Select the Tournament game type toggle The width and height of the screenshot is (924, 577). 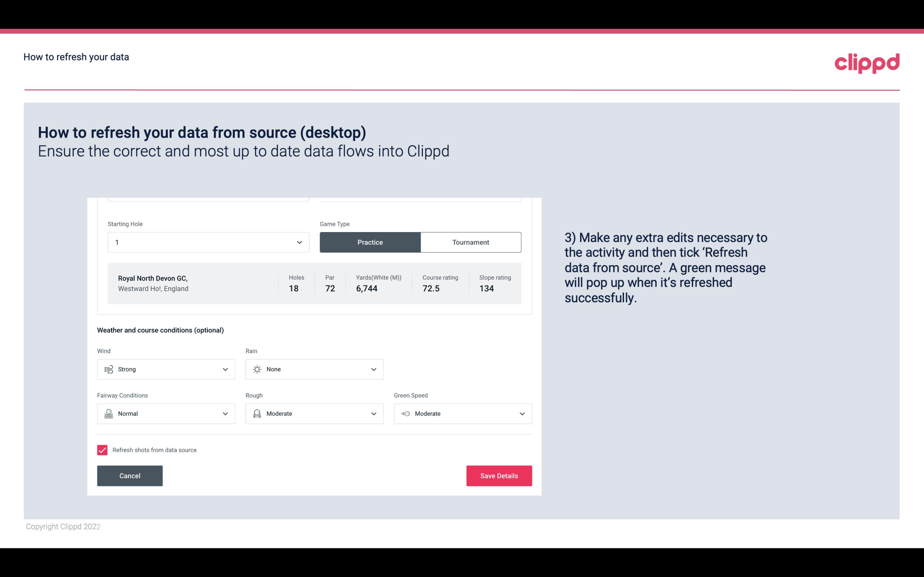(x=470, y=242)
